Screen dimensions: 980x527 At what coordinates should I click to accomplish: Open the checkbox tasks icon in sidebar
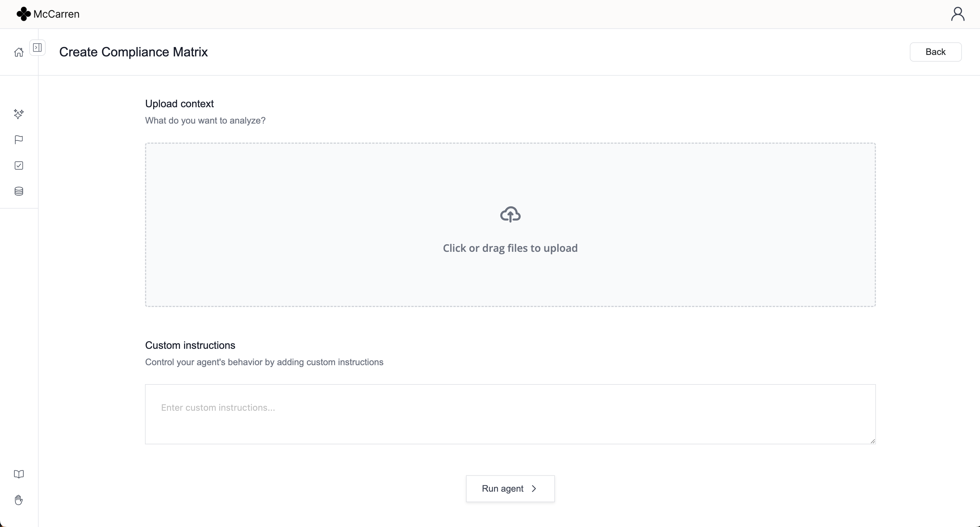19,165
